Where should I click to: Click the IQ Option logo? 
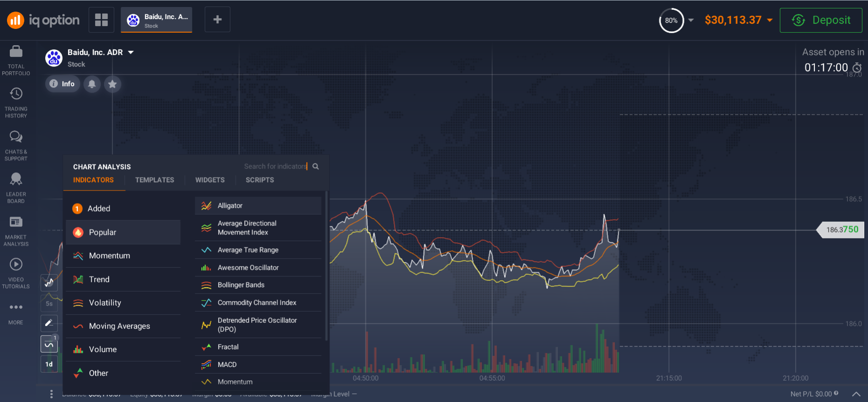pos(43,20)
